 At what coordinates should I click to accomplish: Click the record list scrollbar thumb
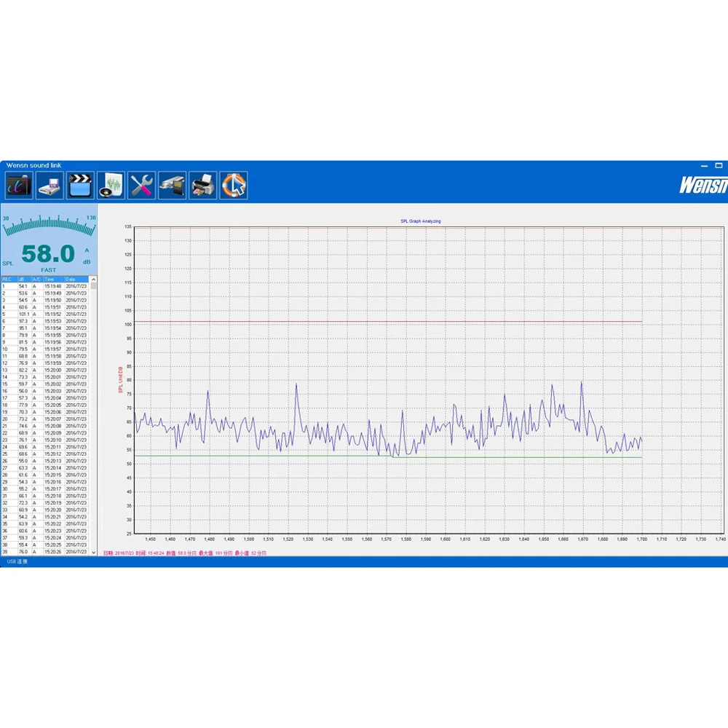click(x=94, y=285)
